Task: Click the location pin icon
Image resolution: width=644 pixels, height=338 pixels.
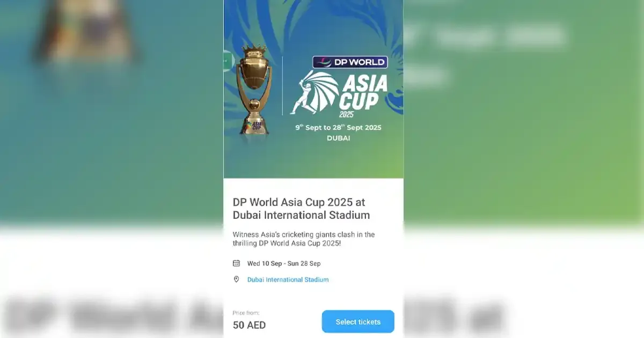Action: point(236,280)
